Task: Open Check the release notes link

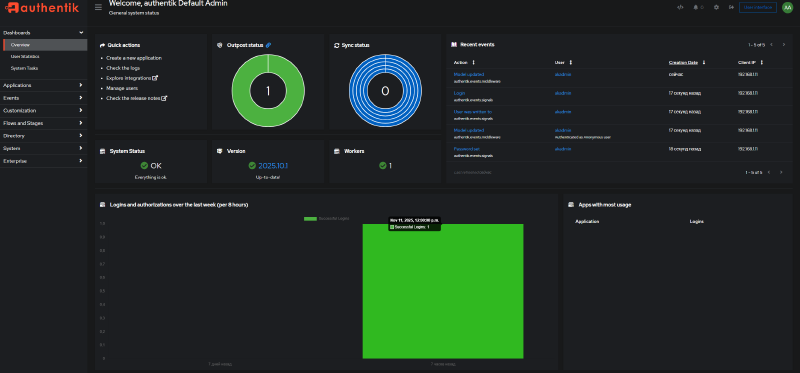Action: [x=136, y=98]
